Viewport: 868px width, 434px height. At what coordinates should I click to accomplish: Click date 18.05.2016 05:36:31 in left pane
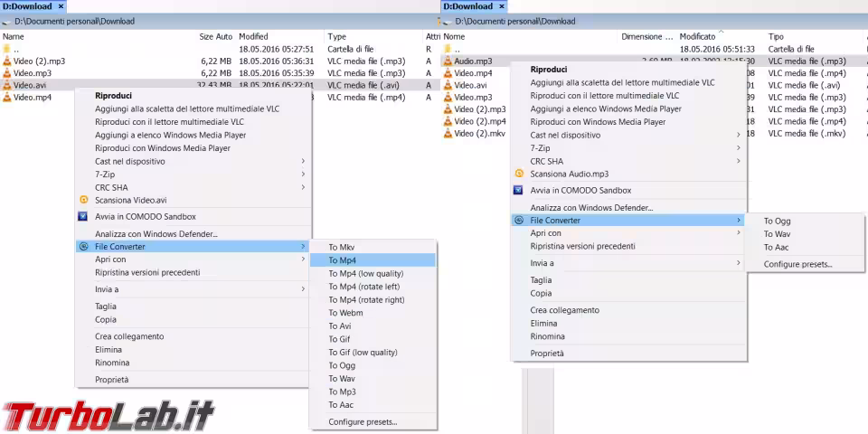coord(277,61)
